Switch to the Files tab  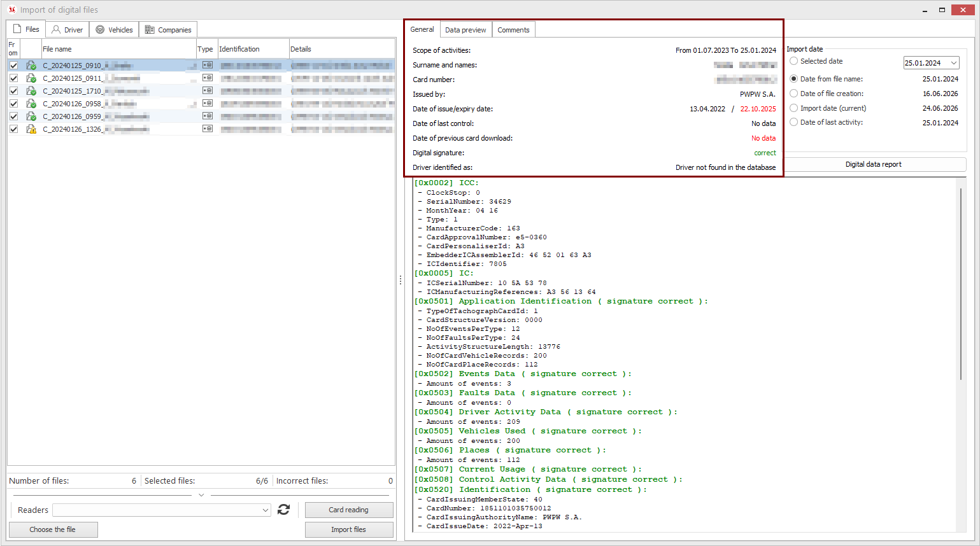26,29
